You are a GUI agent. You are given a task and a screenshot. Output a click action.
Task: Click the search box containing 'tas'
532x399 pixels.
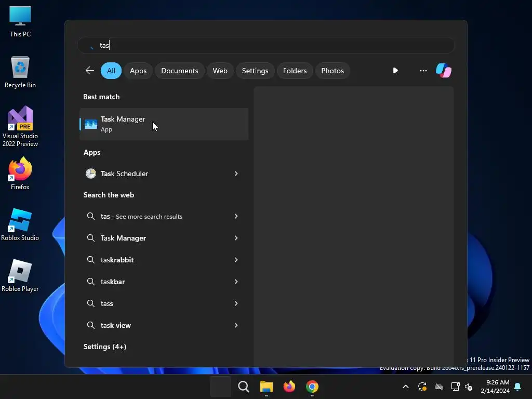pos(266,45)
